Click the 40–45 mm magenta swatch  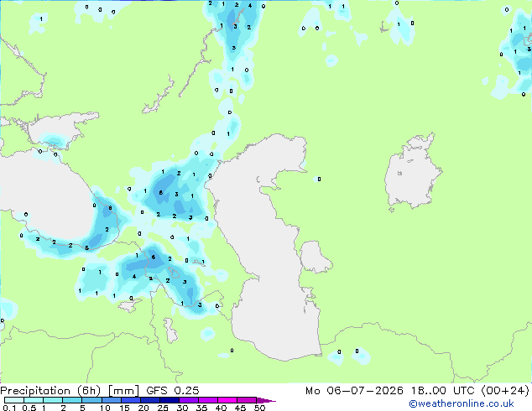[227, 400]
